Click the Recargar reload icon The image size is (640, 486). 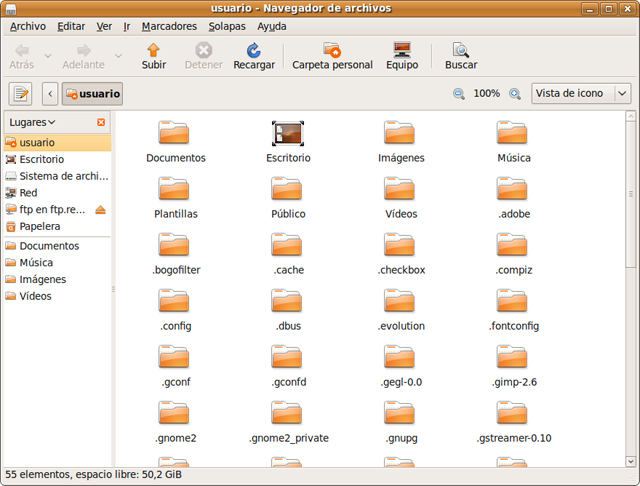point(253,50)
